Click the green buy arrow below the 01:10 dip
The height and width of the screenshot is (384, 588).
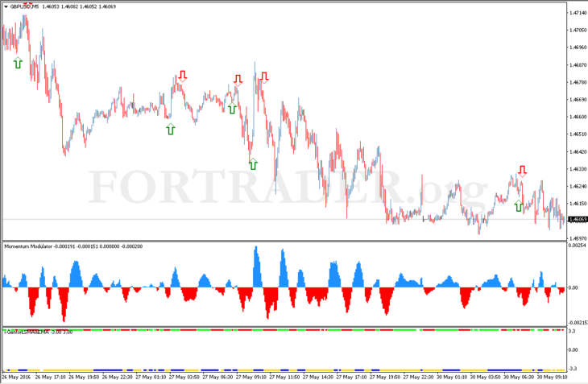170,130
